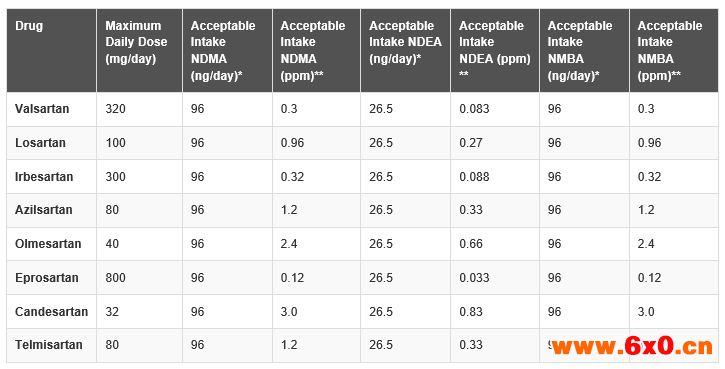Click Losartan's 0.27 NDEA ppm value

tap(471, 142)
